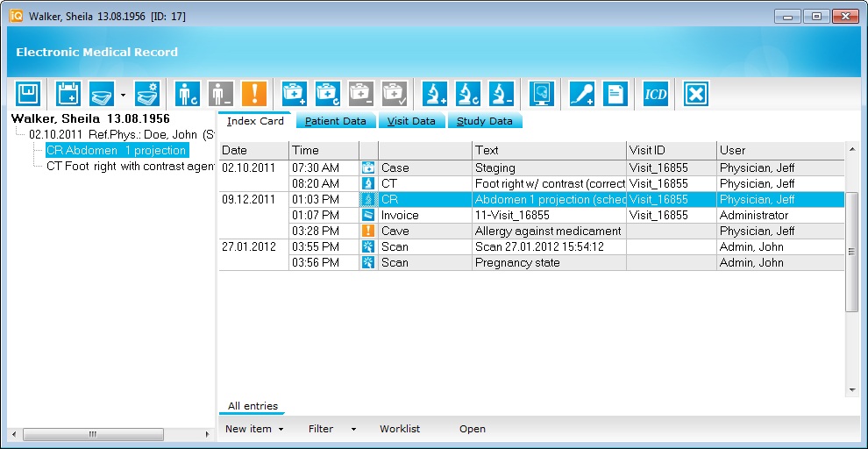Click the document report icon
Screen dimensions: 868x449
point(615,93)
